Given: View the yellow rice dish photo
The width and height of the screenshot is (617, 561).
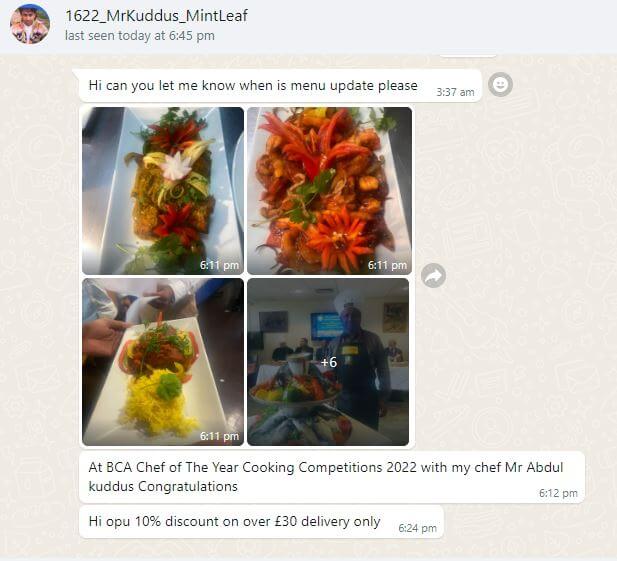Looking at the screenshot, I should tap(163, 362).
